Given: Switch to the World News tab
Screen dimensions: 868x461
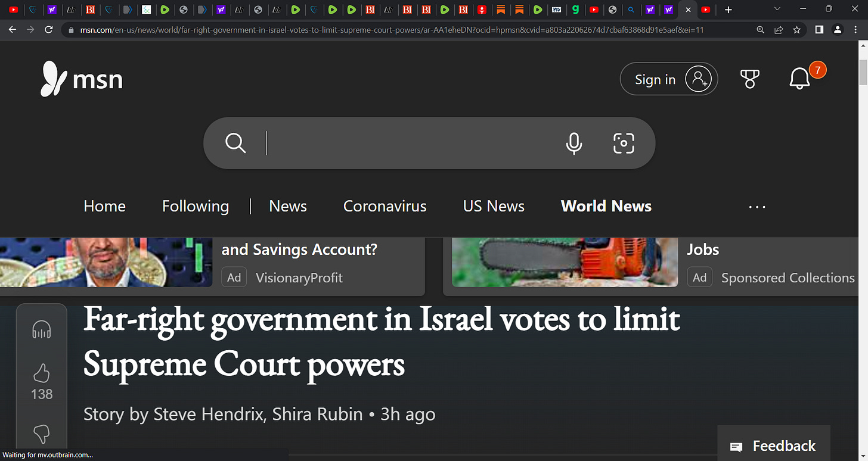Looking at the screenshot, I should point(606,206).
